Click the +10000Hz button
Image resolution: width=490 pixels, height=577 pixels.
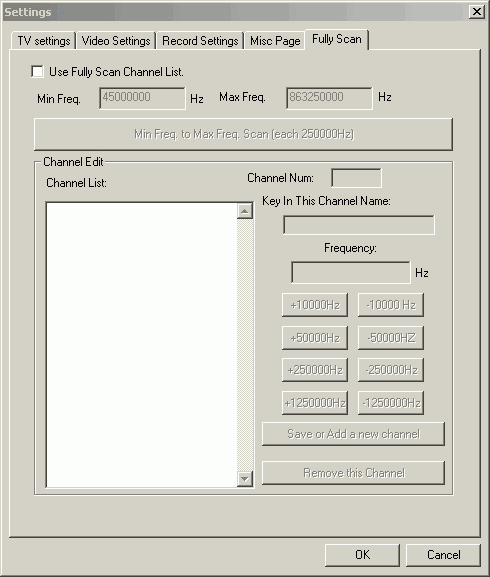click(x=315, y=305)
